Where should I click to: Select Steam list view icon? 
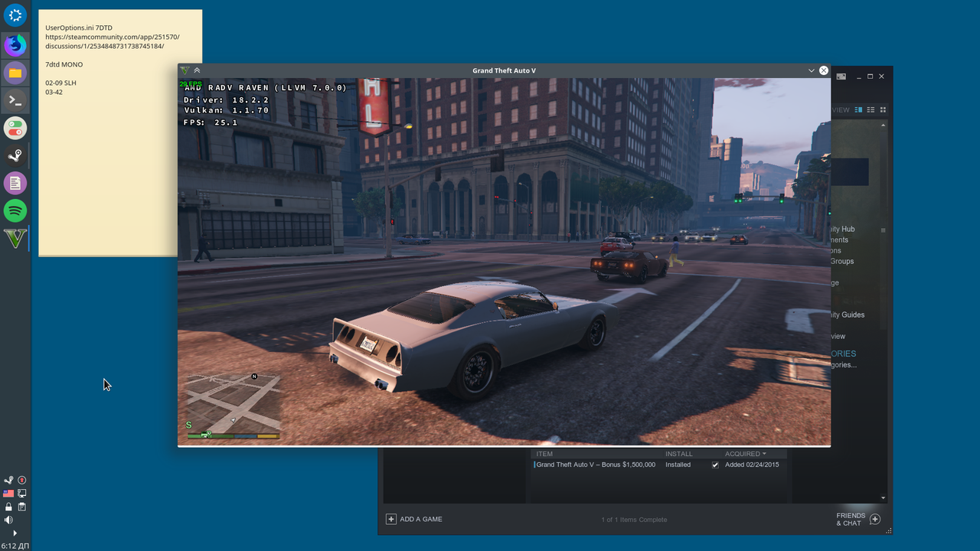pos(871,109)
